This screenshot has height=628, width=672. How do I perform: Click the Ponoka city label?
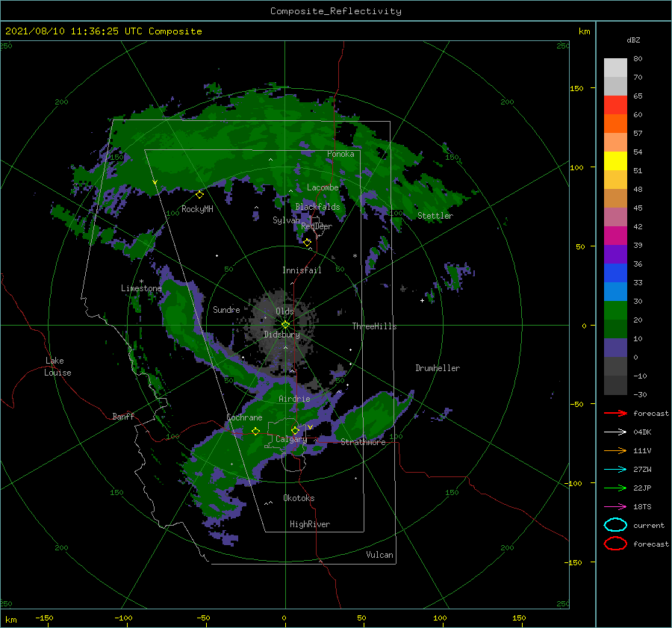click(340, 154)
